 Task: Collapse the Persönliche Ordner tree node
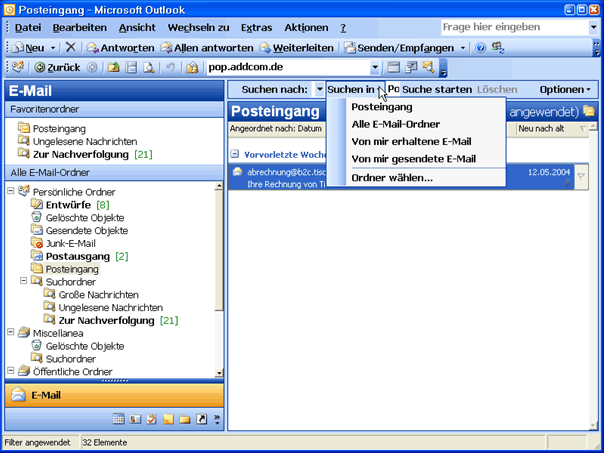pyautogui.click(x=11, y=190)
